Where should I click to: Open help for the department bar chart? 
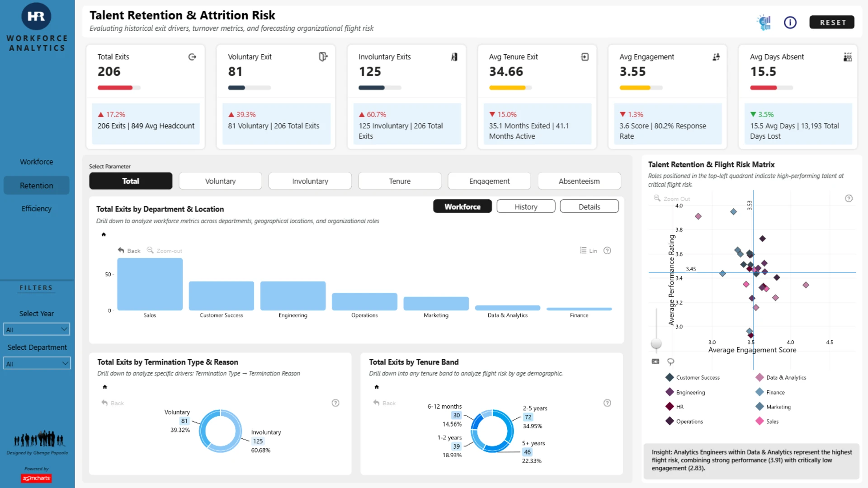click(x=607, y=250)
